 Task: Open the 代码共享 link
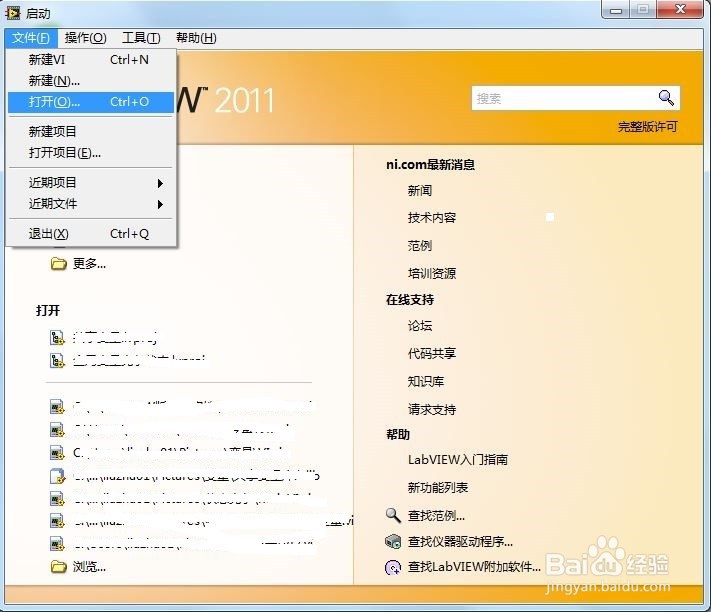click(x=432, y=353)
